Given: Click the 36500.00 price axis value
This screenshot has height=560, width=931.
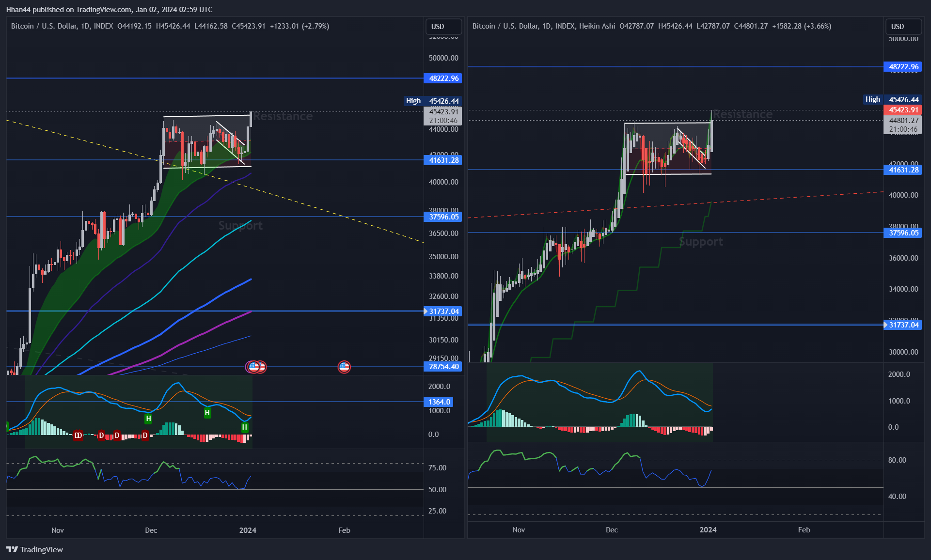Looking at the screenshot, I should pyautogui.click(x=443, y=233).
